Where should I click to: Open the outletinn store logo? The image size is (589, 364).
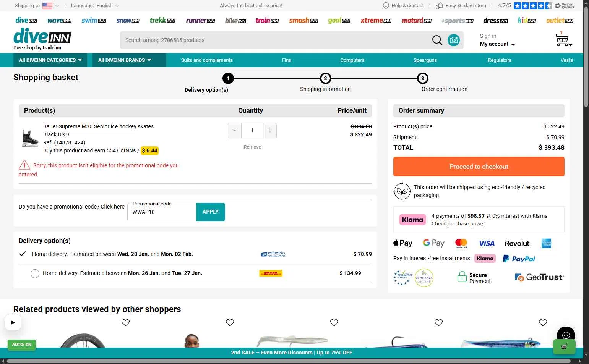coord(560,21)
